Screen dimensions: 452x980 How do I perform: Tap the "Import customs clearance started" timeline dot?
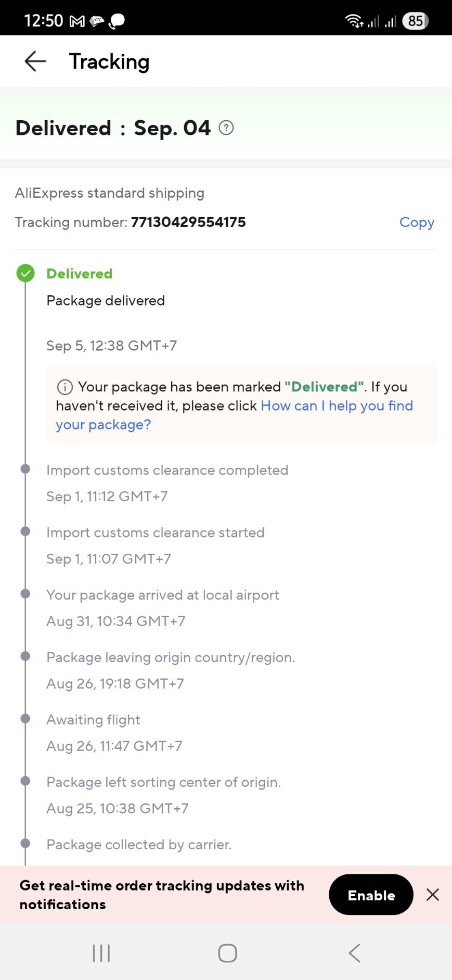(25, 531)
